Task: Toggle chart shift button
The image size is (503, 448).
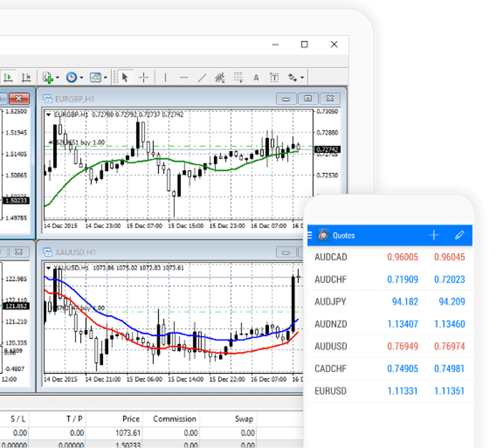Action: click(26, 77)
